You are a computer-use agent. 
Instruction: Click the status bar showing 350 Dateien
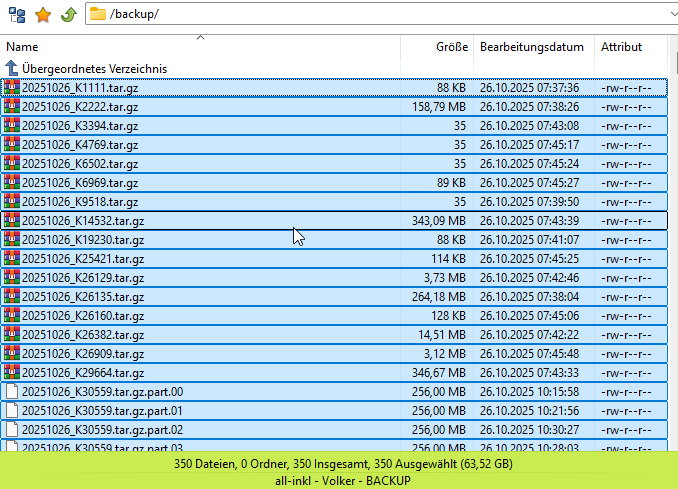click(x=339, y=464)
